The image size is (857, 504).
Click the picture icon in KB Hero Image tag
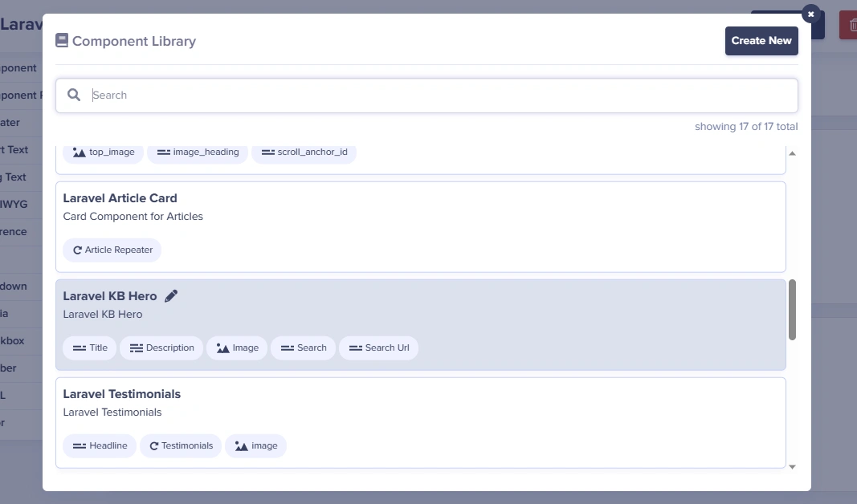[x=222, y=348]
